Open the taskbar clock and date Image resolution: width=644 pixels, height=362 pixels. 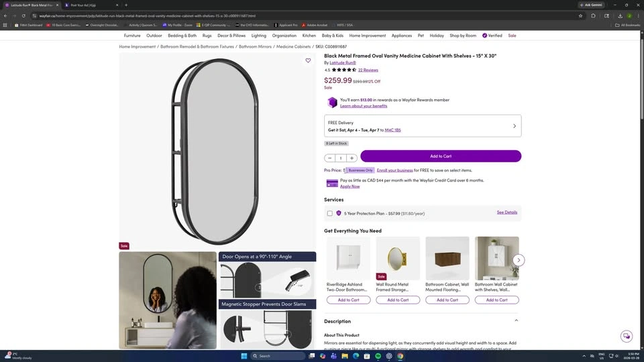633,356
